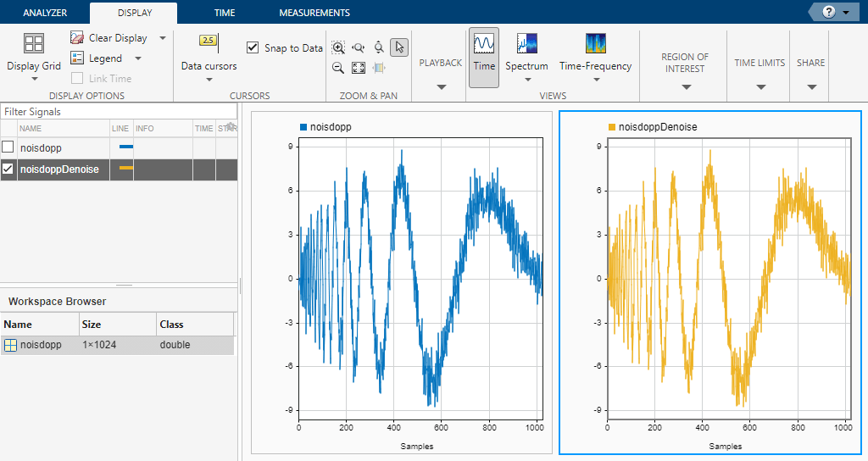Select the pointer arrow tool
868x461 pixels.
[x=399, y=47]
